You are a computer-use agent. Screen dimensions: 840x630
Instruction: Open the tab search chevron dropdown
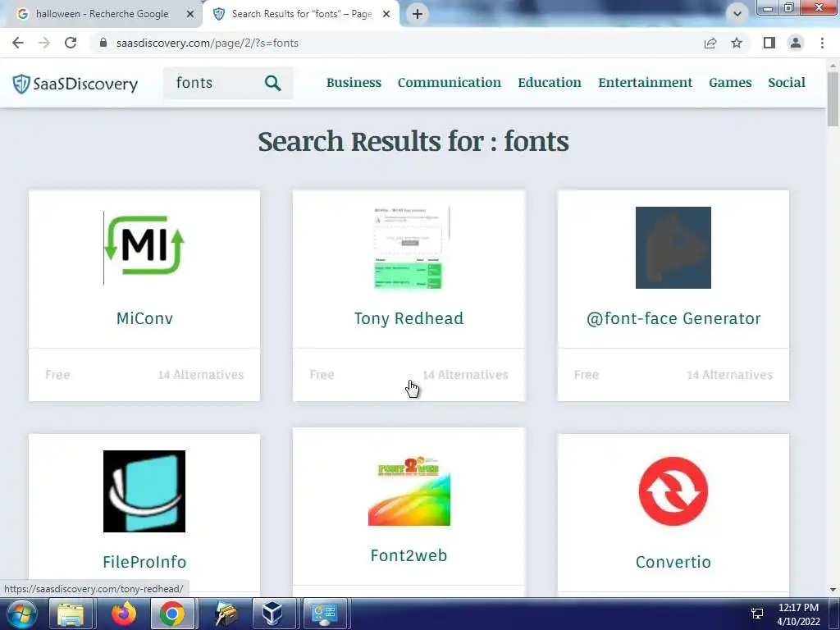737,14
